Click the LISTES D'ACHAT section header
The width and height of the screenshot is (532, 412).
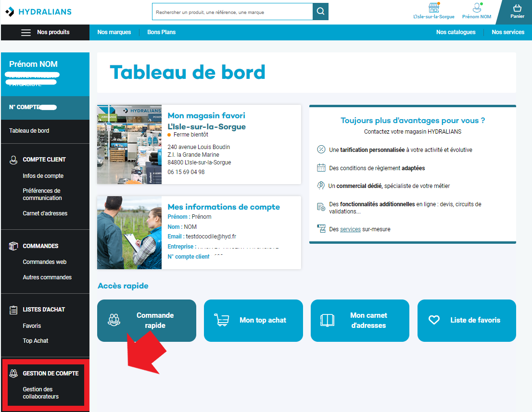44,310
